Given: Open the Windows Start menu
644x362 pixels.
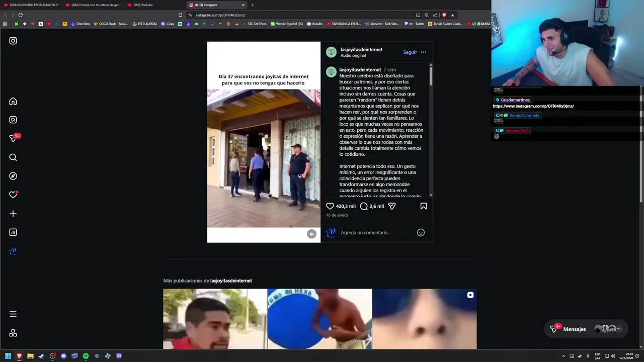Looking at the screenshot, I should click(8, 356).
